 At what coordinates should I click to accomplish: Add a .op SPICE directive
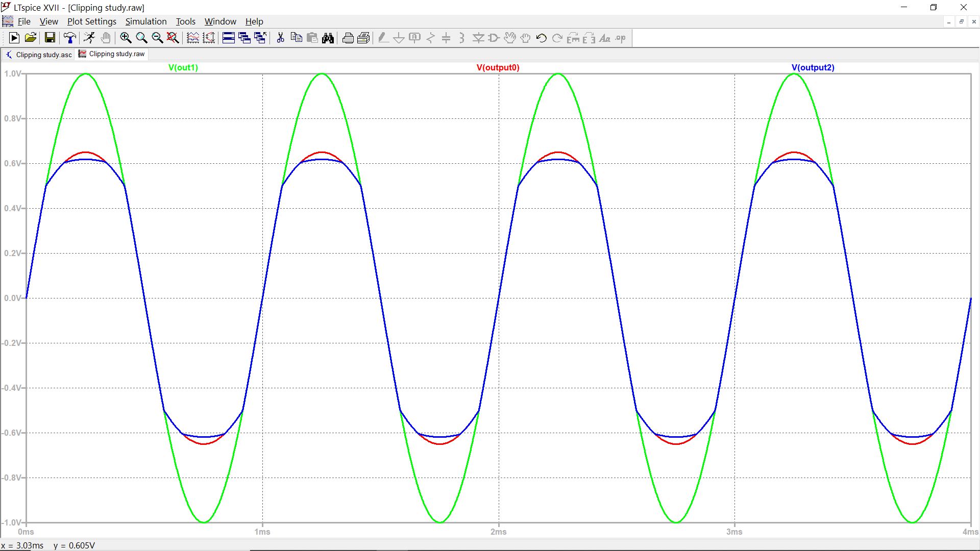point(620,37)
